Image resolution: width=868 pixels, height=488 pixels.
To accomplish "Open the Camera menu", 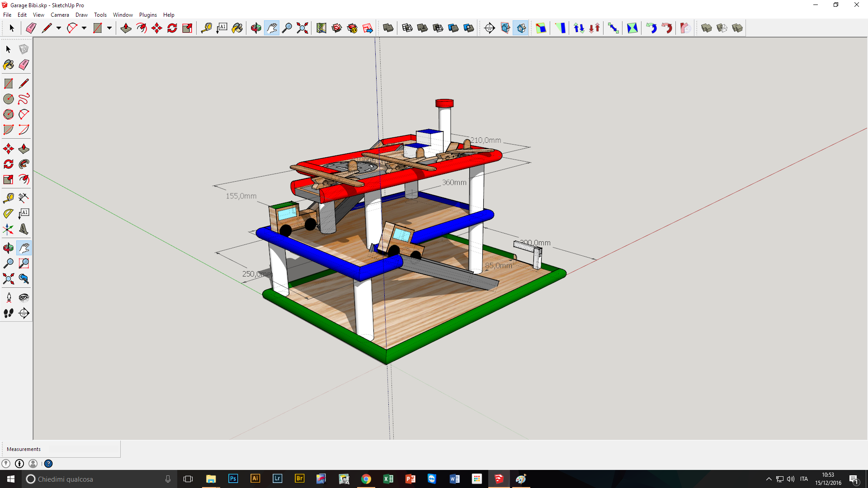I will click(60, 15).
